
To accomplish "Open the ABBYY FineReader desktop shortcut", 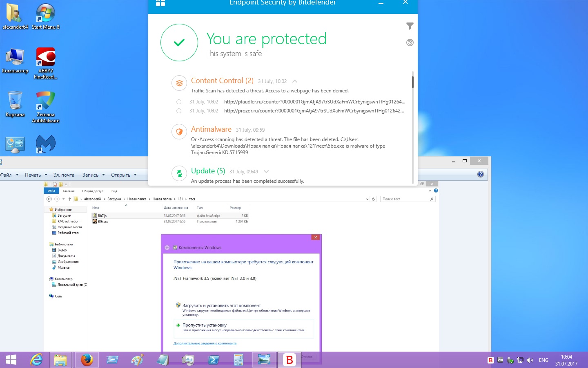I will point(45,64).
